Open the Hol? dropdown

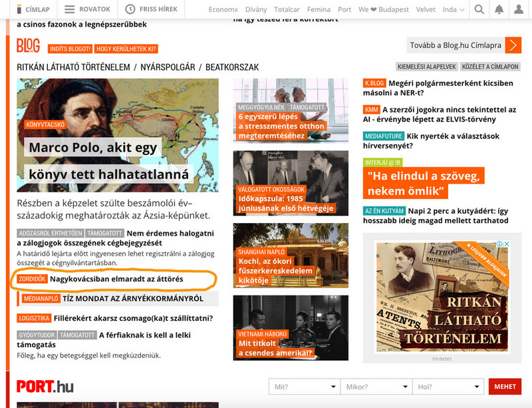[x=448, y=387]
